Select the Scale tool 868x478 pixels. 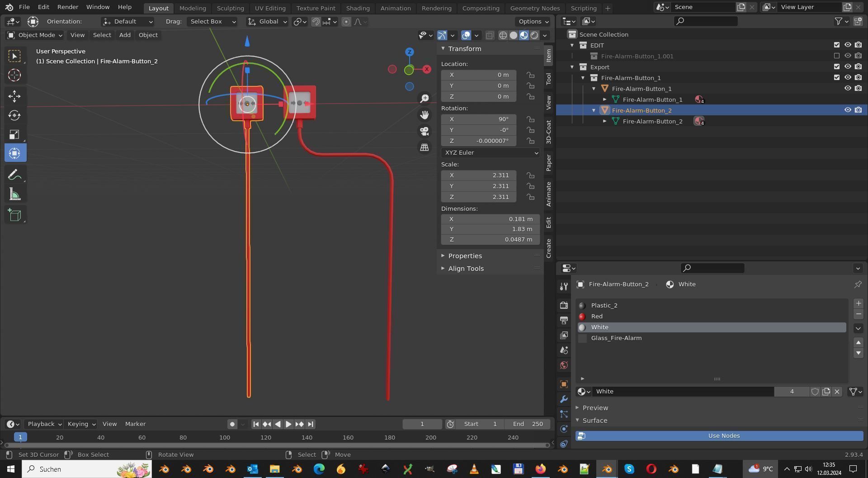coord(14,134)
